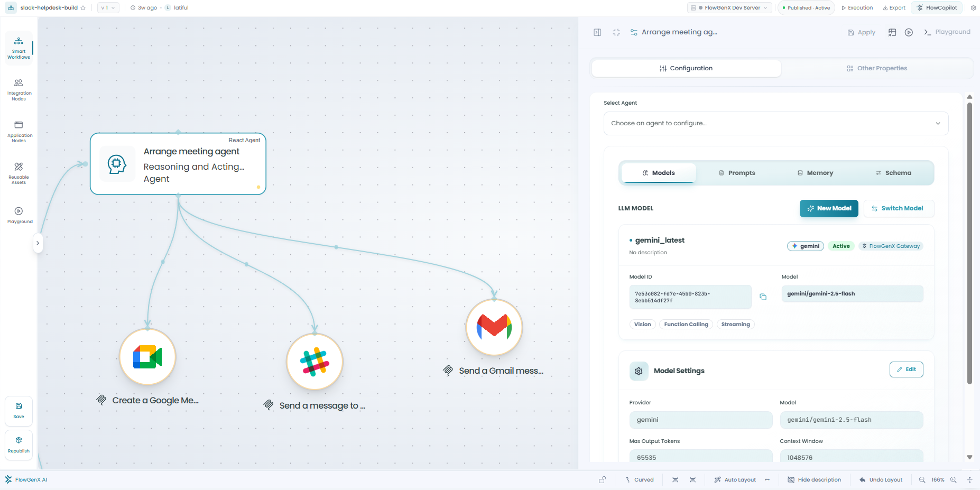Export the workflow
The image size is (980, 490).
tap(894, 8)
